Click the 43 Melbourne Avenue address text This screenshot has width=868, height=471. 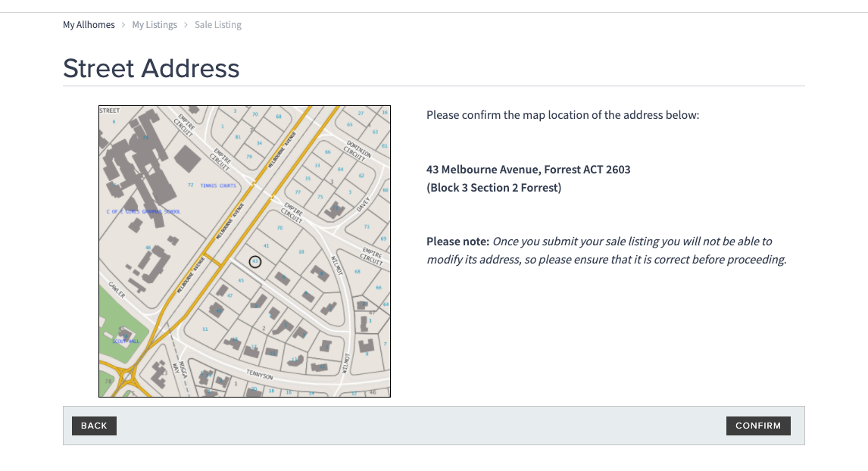(528, 170)
